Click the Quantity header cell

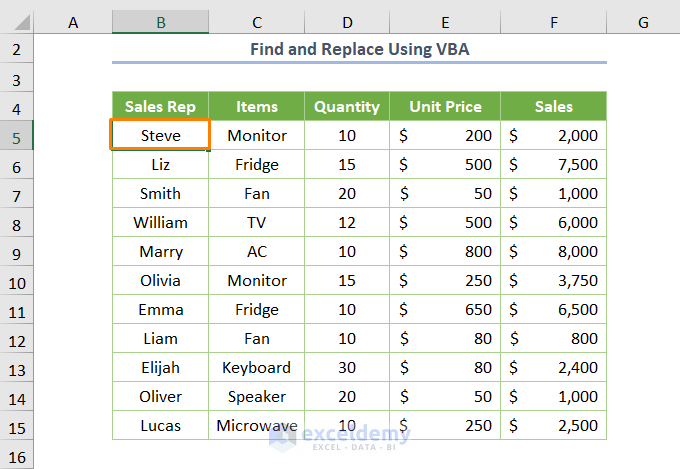pyautogui.click(x=347, y=106)
